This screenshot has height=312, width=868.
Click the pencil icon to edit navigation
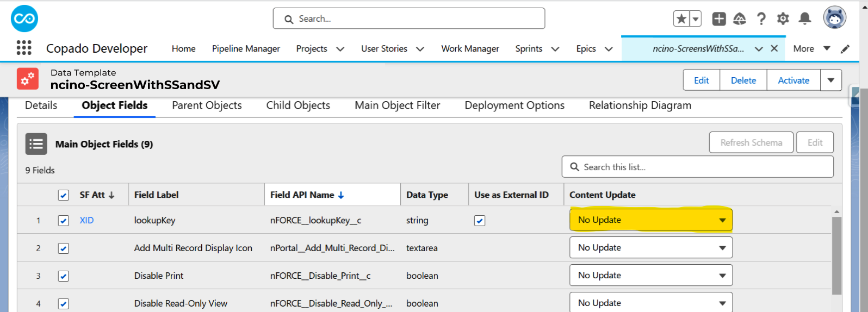click(x=845, y=49)
